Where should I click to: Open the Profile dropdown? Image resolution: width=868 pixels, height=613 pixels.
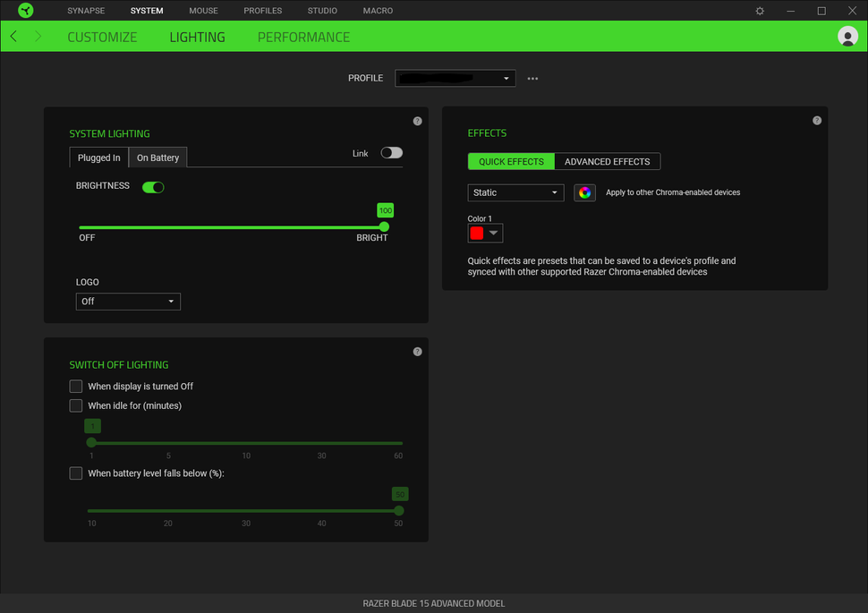(455, 78)
